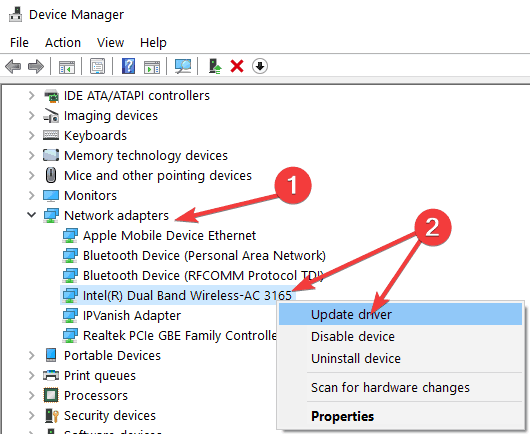530x434 pixels.
Task: Expand the Keyboards category
Action: [31, 136]
